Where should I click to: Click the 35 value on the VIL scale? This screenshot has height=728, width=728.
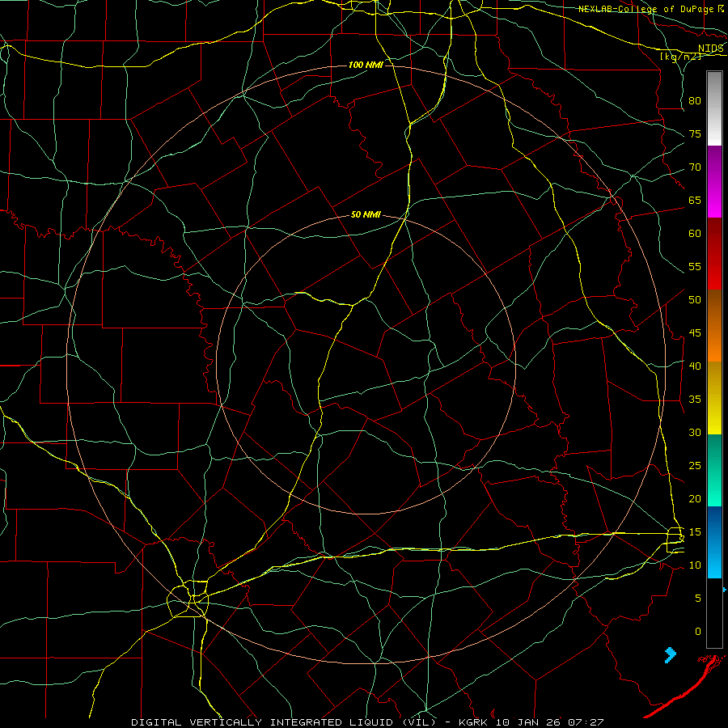tap(695, 400)
